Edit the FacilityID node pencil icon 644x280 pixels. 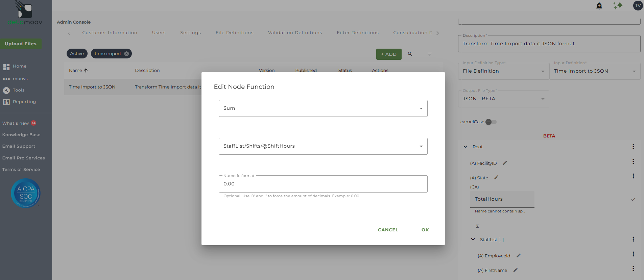click(505, 163)
